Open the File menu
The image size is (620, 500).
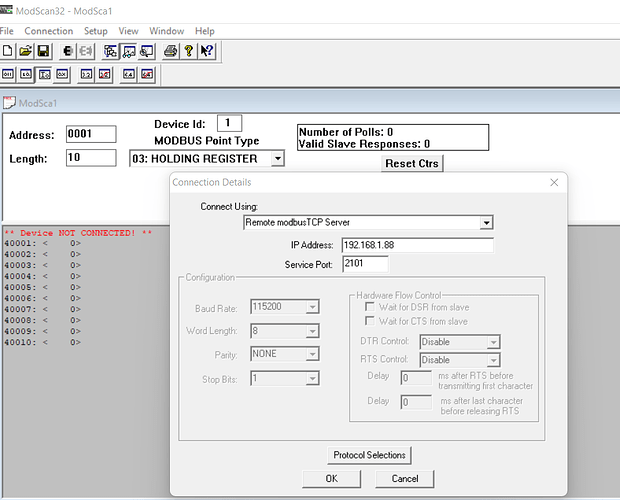(6, 31)
